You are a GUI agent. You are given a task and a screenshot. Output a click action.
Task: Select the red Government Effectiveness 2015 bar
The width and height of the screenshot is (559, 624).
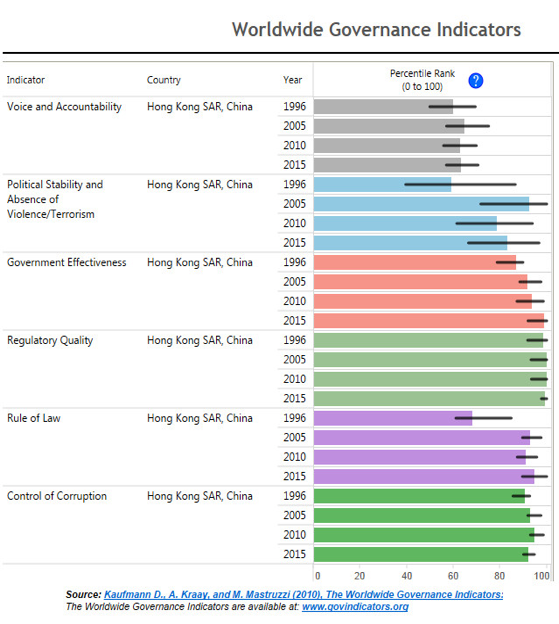[429, 321]
